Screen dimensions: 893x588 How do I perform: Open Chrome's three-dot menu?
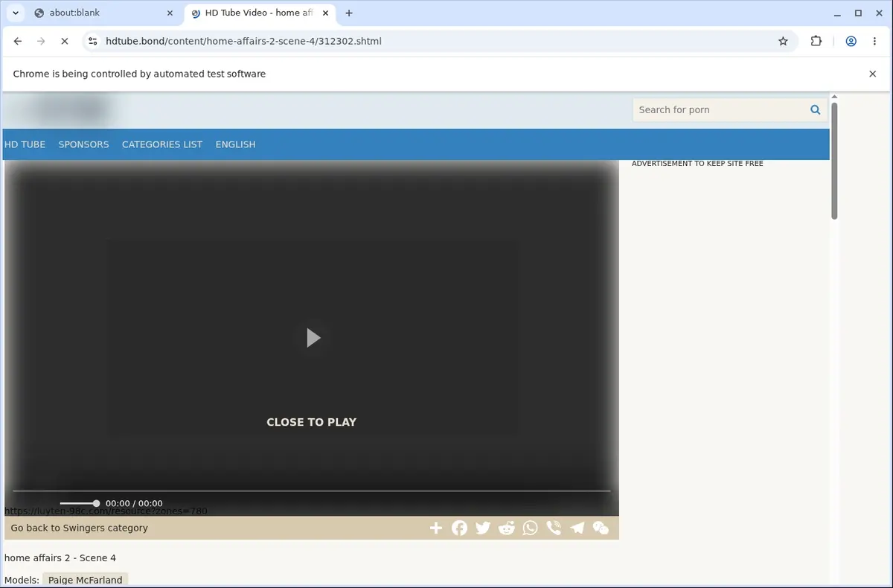(874, 41)
